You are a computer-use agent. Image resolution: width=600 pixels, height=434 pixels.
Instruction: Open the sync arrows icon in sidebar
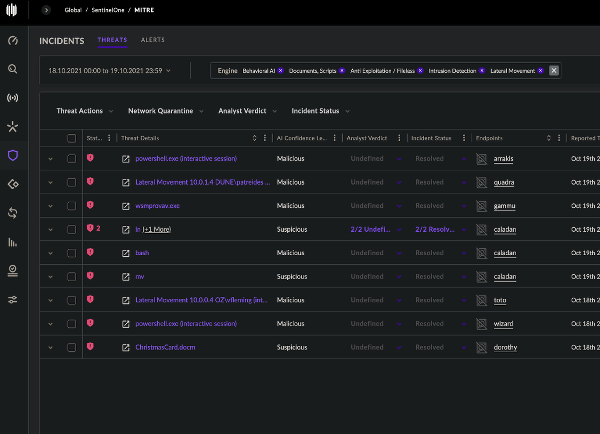point(13,213)
